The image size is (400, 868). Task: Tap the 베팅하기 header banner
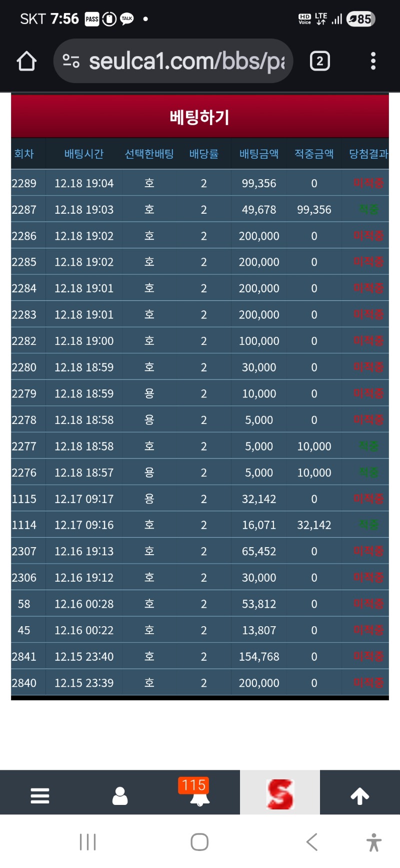coord(200,117)
